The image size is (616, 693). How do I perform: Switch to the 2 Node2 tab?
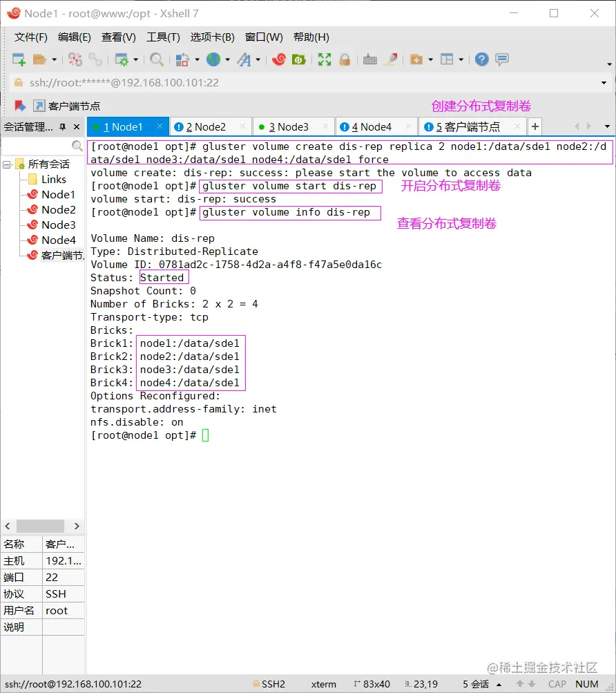(x=211, y=127)
